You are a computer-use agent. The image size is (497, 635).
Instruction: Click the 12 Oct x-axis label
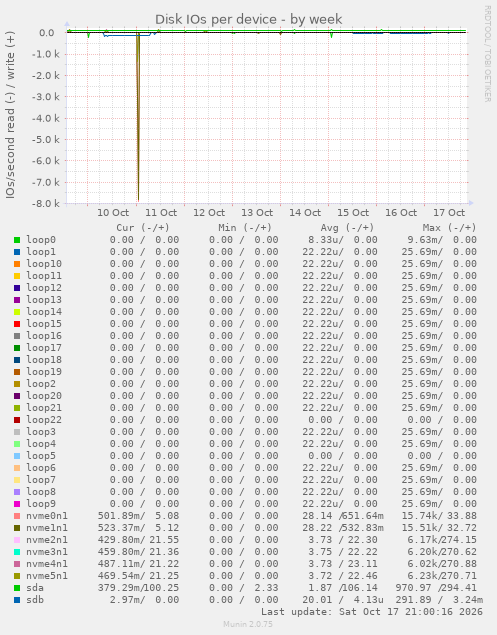209,213
